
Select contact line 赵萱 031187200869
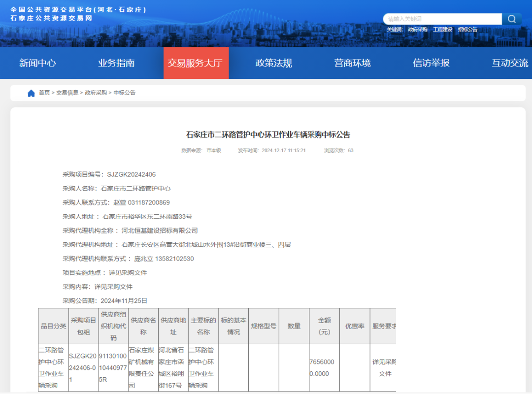(x=116, y=202)
